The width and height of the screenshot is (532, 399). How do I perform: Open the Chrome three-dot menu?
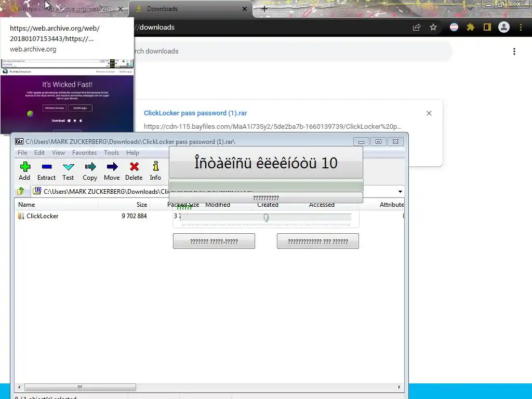pyautogui.click(x=521, y=27)
